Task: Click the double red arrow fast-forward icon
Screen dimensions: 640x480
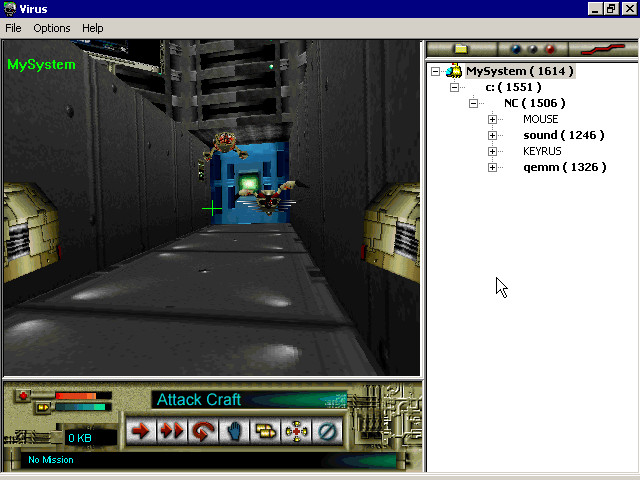Action: pos(172,431)
